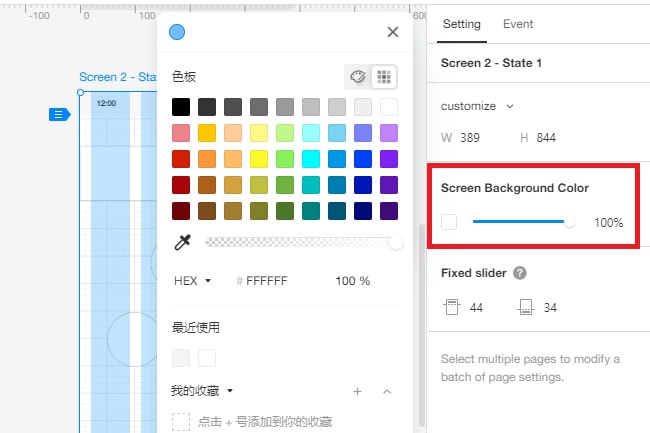Pick the cyan swatch in the third row
Screen dimensions: 650x433
pyautogui.click(x=311, y=159)
